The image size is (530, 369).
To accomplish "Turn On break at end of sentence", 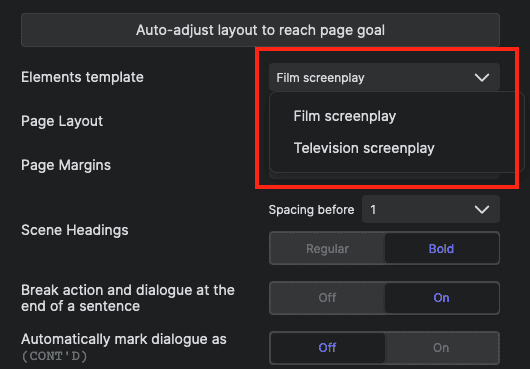I will [x=441, y=298].
